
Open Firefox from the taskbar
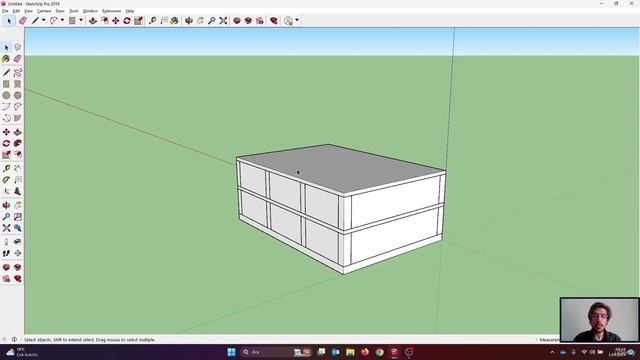365,352
